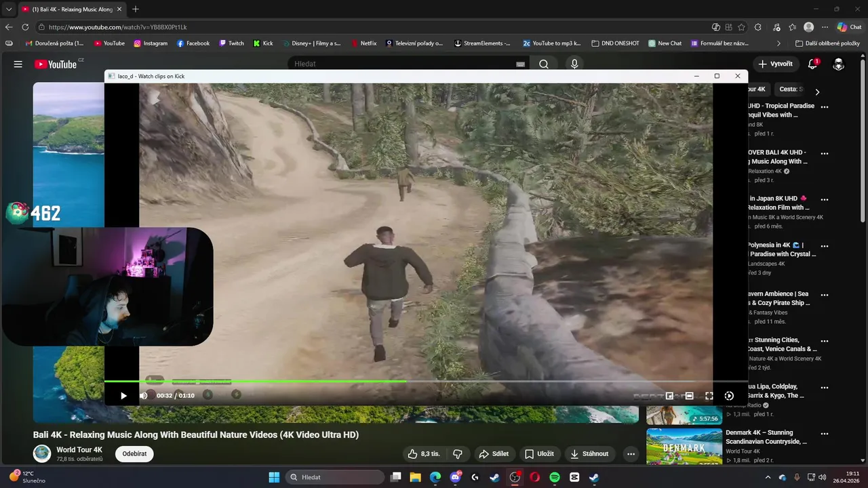Go back in the browser

pos(9,27)
